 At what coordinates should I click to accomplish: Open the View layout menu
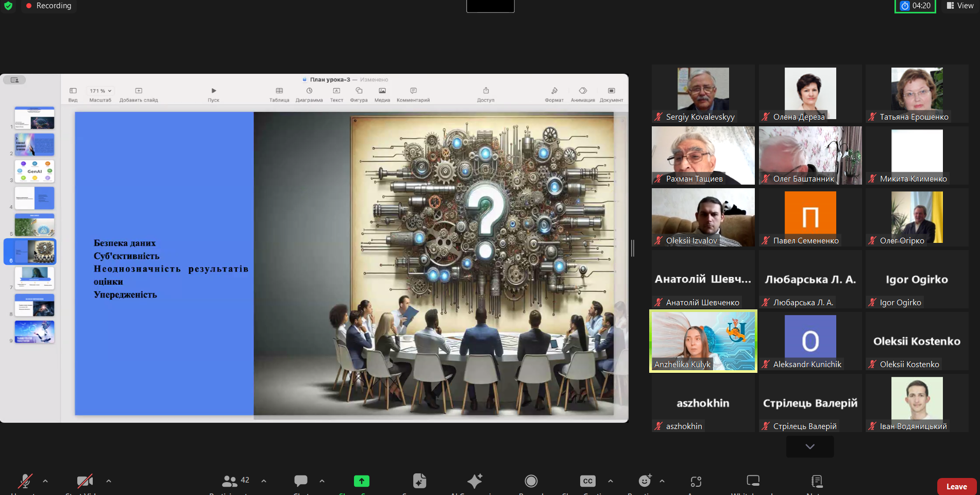[x=960, y=6]
